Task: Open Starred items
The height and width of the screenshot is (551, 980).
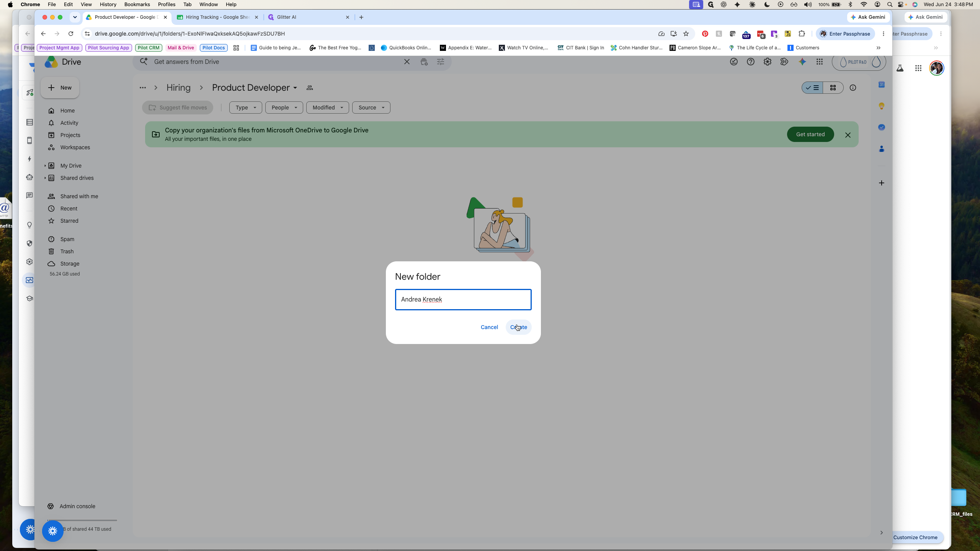Action: [x=69, y=221]
